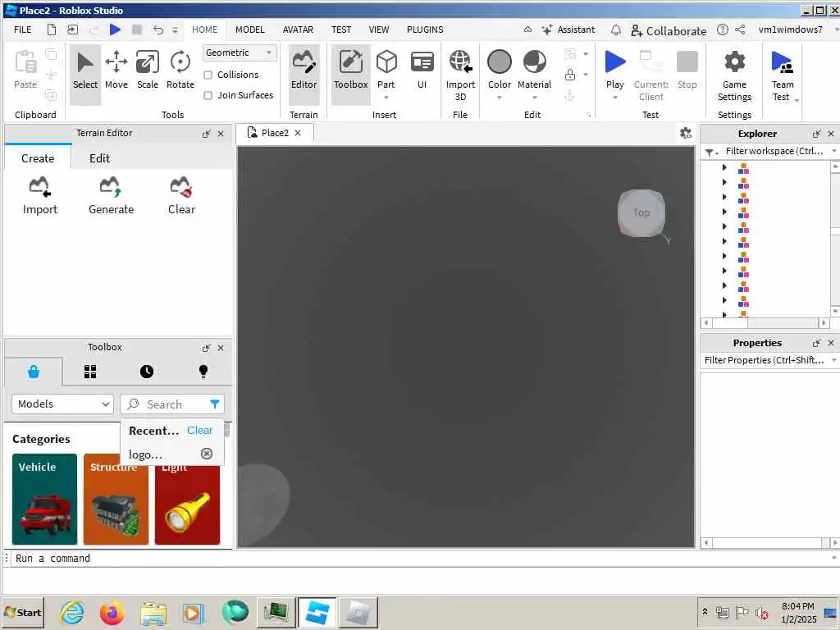Activate the Move tool

click(116, 71)
